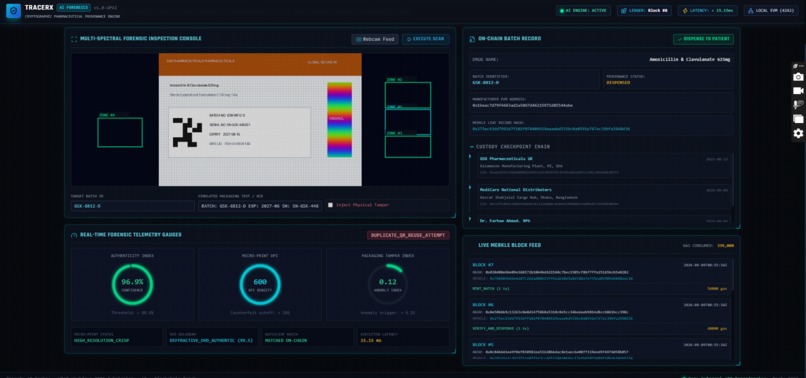
Task: Click the Execute Scan button
Action: 426,39
